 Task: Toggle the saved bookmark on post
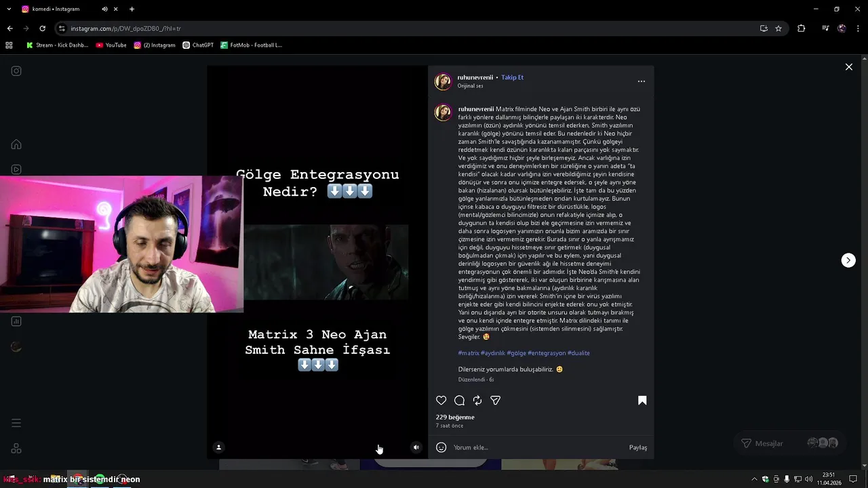coord(642,401)
